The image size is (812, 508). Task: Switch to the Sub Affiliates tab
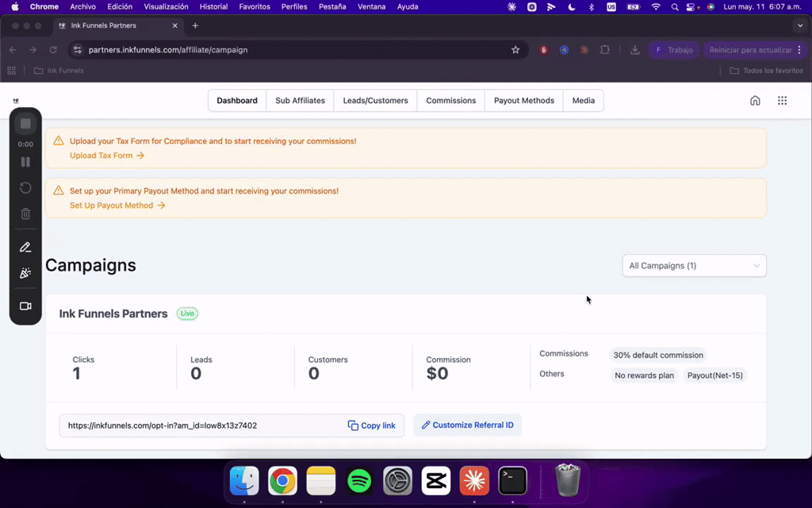(301, 101)
